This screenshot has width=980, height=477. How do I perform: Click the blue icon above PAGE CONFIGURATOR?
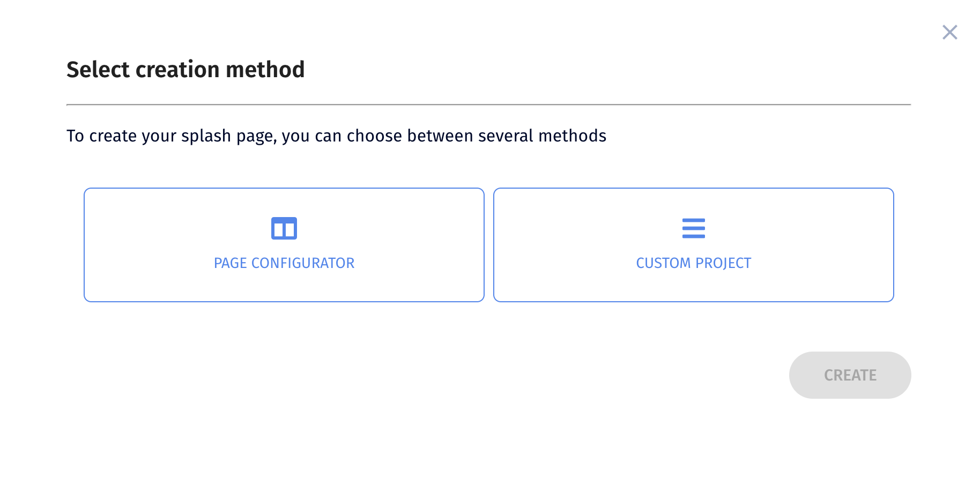tap(284, 228)
